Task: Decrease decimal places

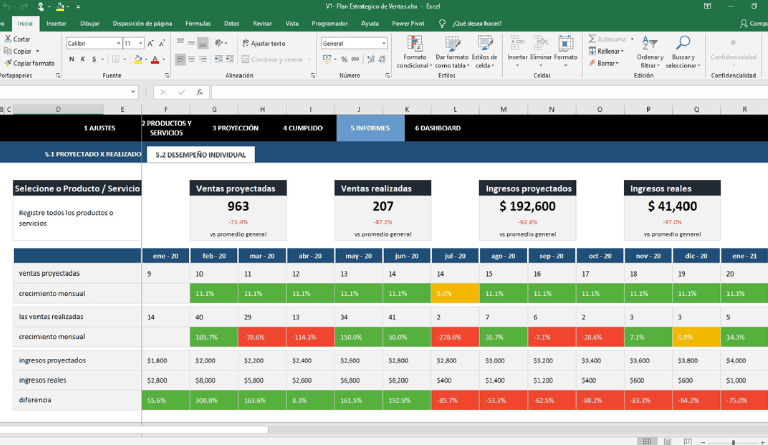Action: tap(382, 59)
